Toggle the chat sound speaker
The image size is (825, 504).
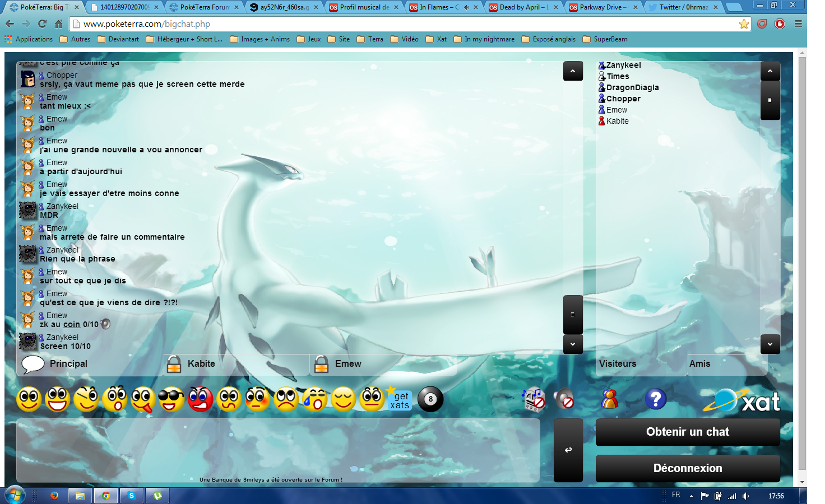point(564,399)
